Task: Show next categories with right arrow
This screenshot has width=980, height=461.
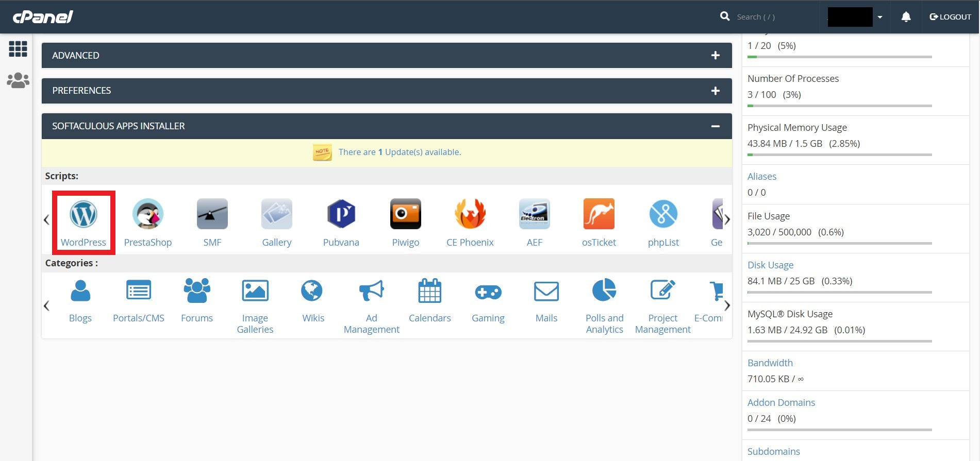Action: pos(727,306)
